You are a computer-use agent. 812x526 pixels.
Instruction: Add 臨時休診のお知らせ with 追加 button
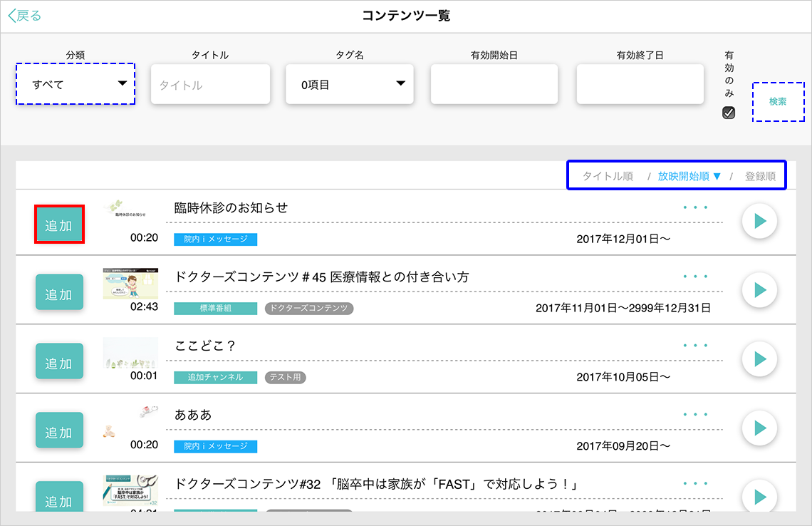(x=59, y=225)
